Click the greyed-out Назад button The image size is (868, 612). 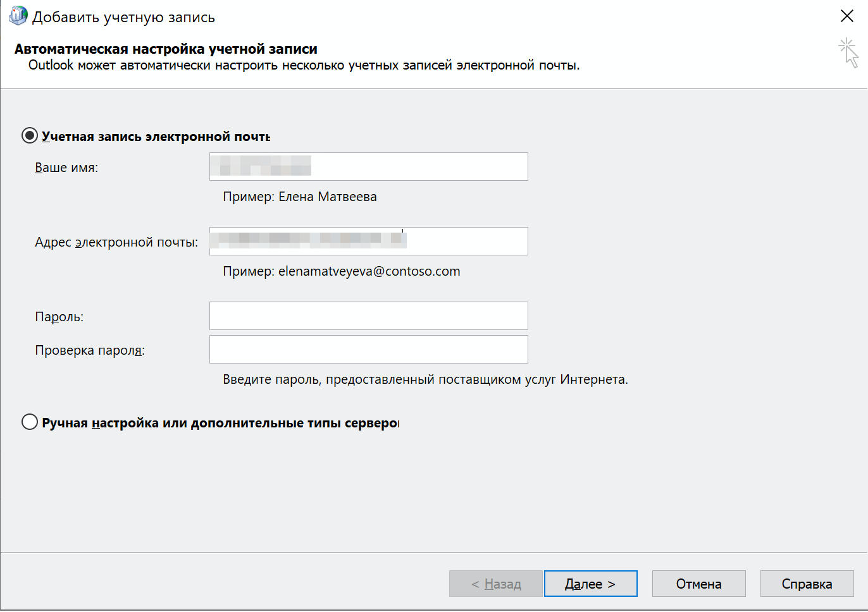coord(496,584)
